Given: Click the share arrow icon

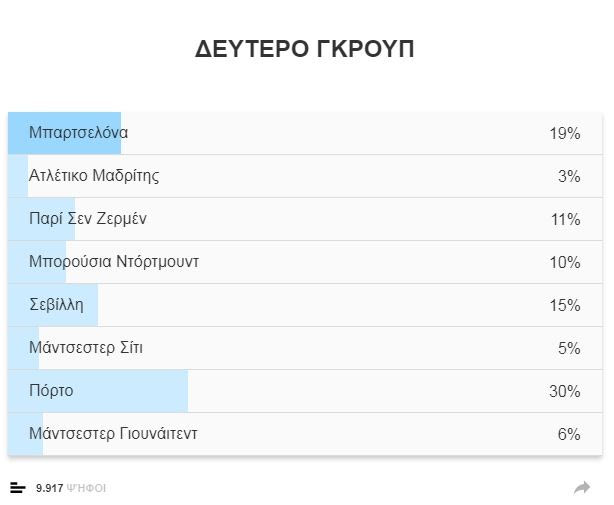Looking at the screenshot, I should (582, 487).
